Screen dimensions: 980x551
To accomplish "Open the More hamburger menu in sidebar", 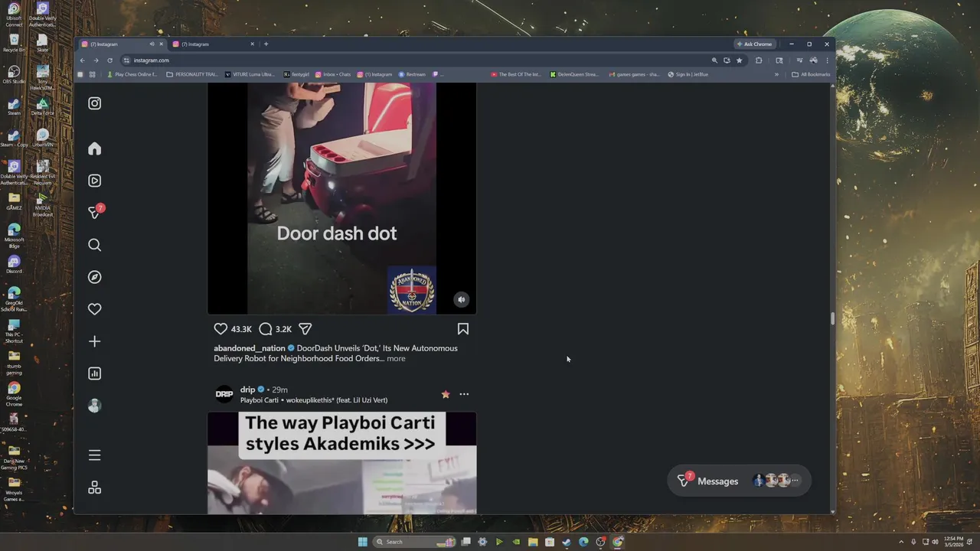I will coord(94,455).
